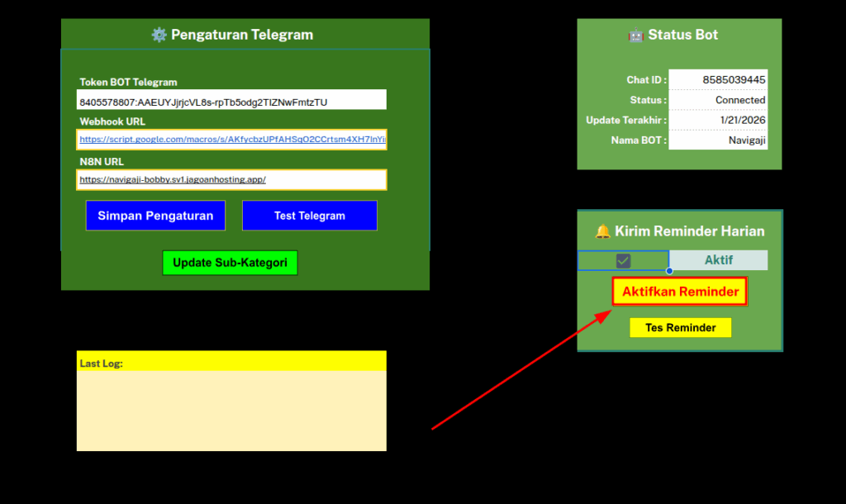
Task: Select the Chat ID value cell
Action: pyautogui.click(x=718, y=80)
